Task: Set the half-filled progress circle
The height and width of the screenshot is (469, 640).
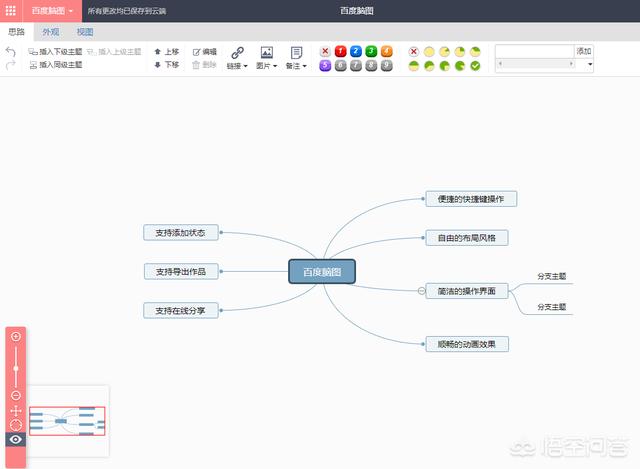Action: click(x=413, y=66)
